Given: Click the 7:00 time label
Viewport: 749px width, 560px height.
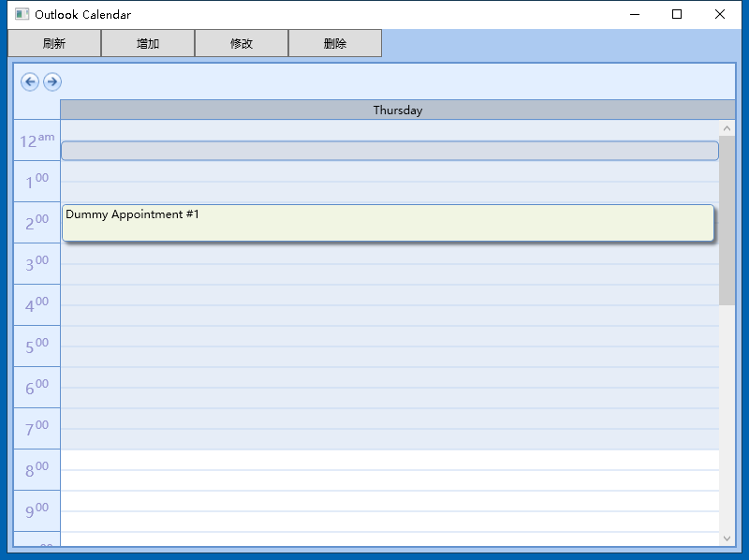Looking at the screenshot, I should pyautogui.click(x=37, y=429).
